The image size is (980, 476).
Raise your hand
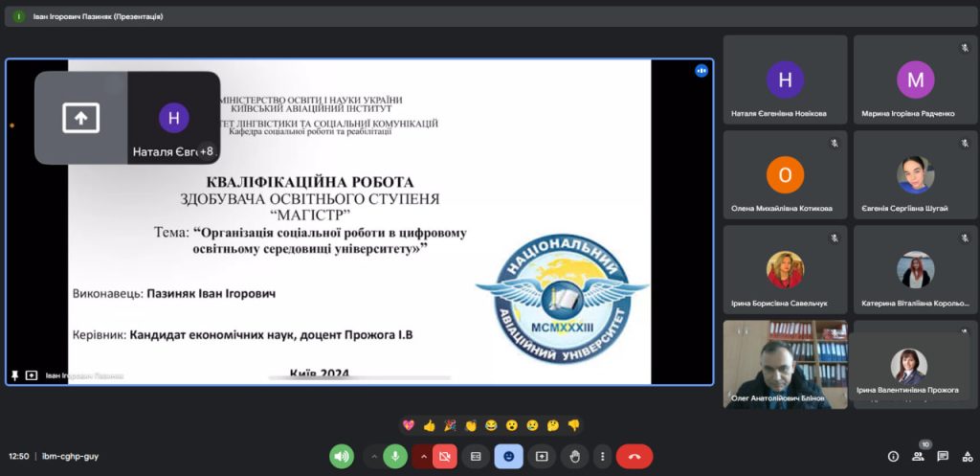pyautogui.click(x=574, y=457)
